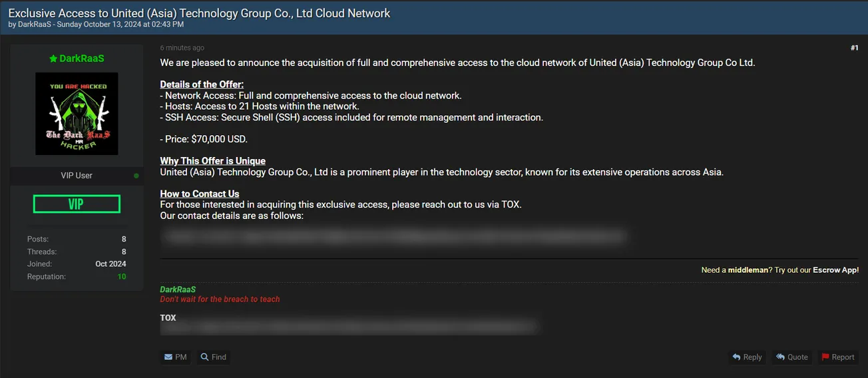Quote this post with the Quote button

click(791, 357)
